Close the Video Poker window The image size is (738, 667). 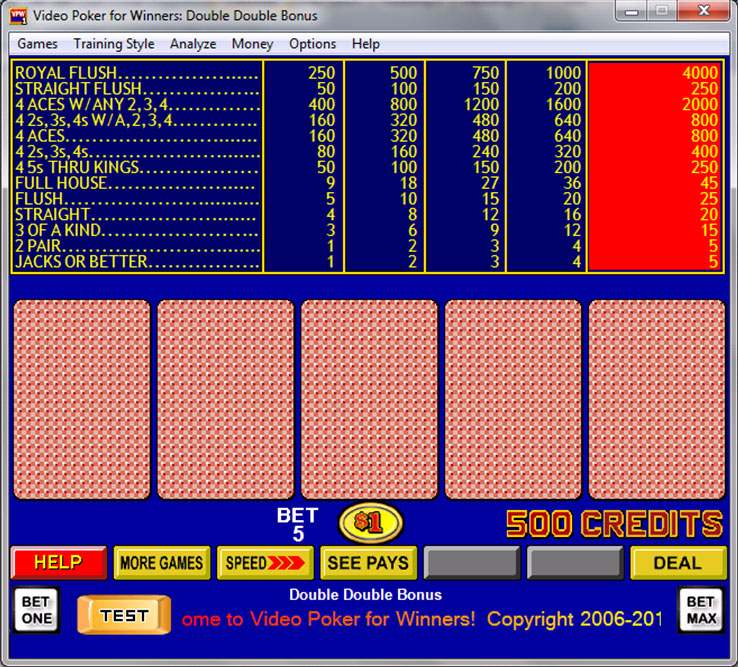(704, 11)
